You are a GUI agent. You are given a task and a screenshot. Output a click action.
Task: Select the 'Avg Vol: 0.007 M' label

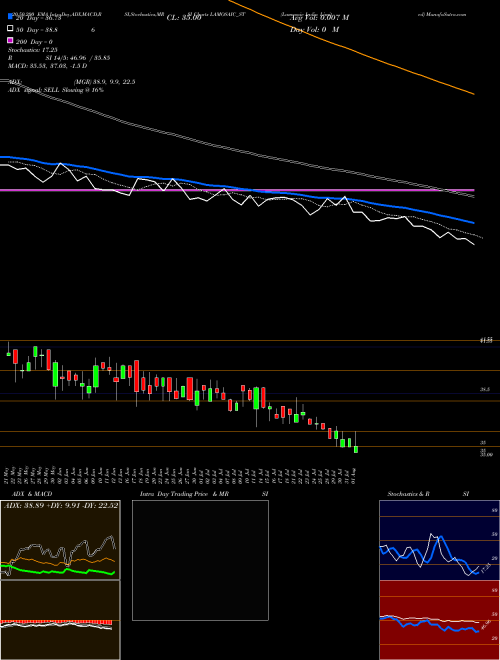[319, 18]
